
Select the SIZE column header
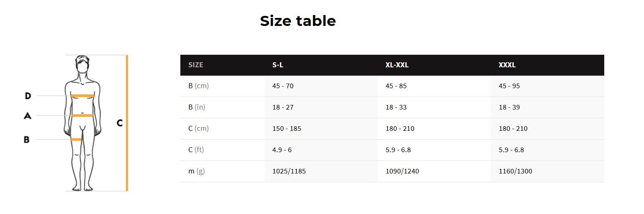click(x=196, y=65)
